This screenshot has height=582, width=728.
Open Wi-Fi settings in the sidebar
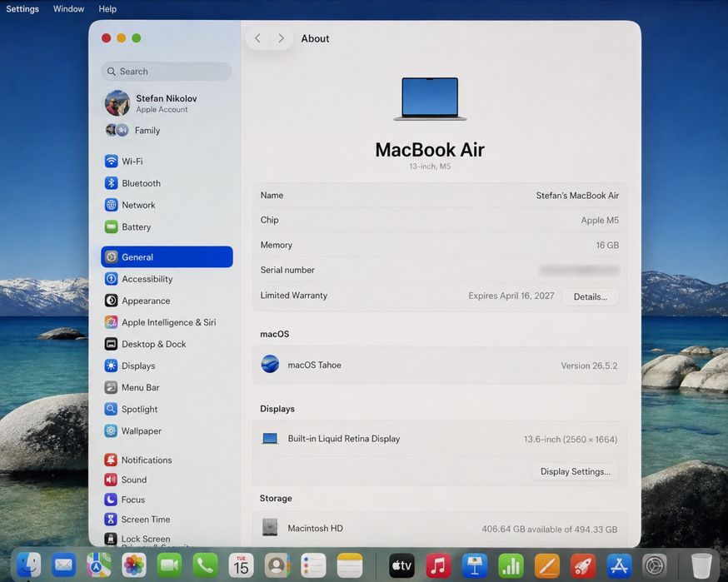[167, 161]
